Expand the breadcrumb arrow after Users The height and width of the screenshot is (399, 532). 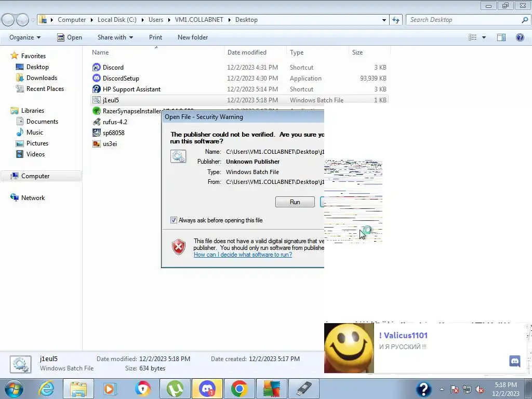tap(169, 20)
